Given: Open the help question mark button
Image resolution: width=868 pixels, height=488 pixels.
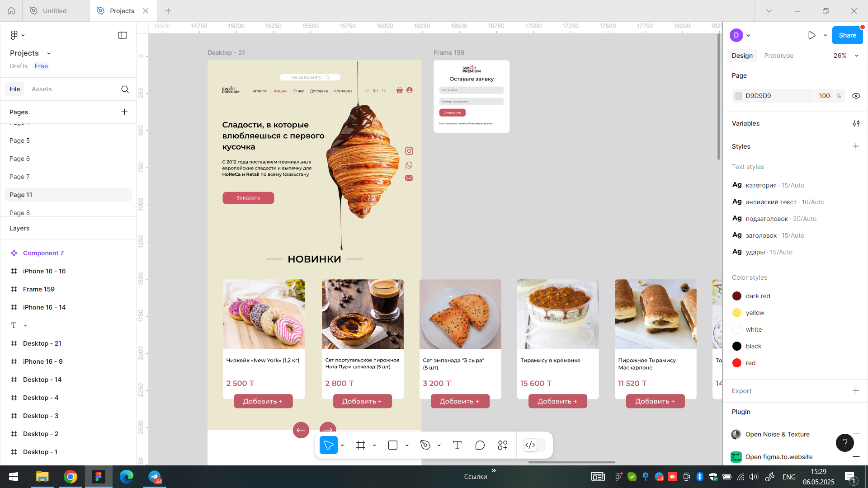Looking at the screenshot, I should (x=844, y=443).
